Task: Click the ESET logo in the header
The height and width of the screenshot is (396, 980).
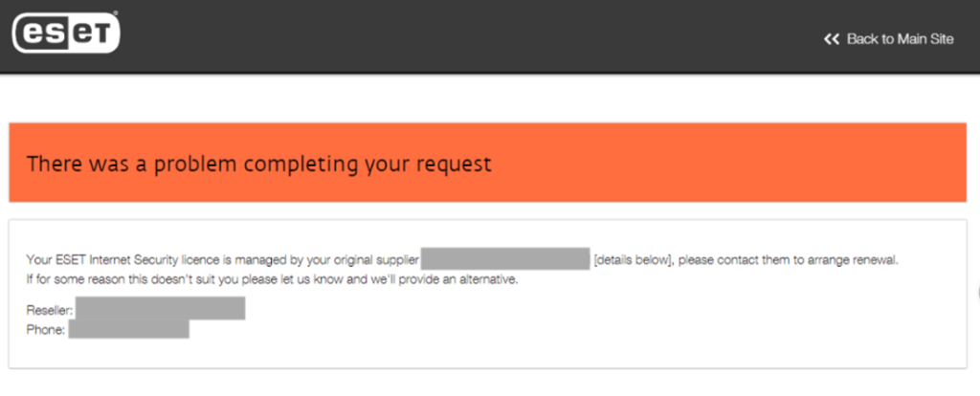Action: (66, 35)
